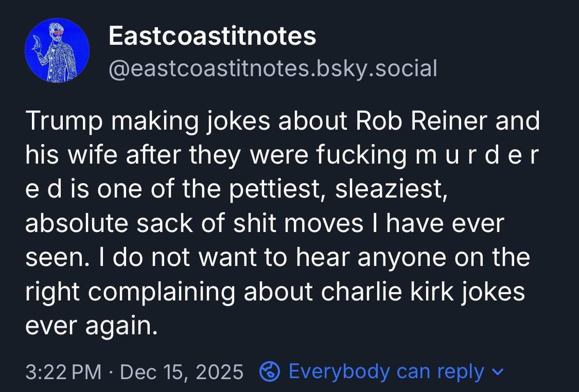Click the 'Everybody can reply' label

pyautogui.click(x=386, y=371)
